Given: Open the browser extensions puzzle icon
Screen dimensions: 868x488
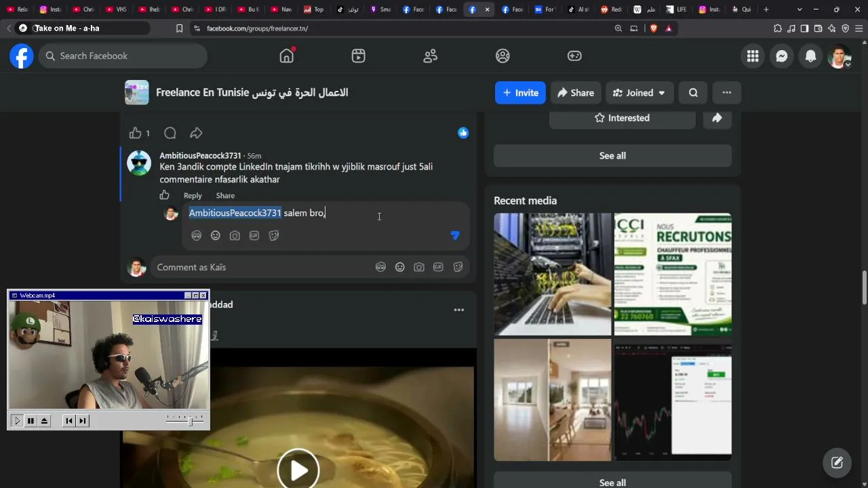Looking at the screenshot, I should [778, 28].
